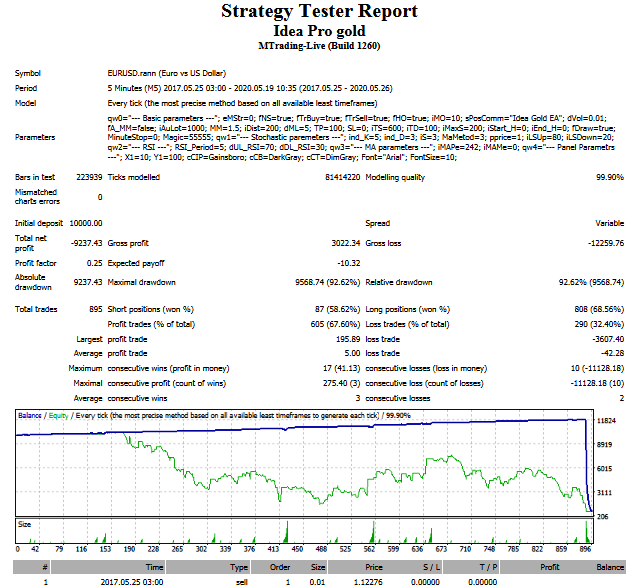Click the Period value '5 Minutes (M5)' line

[250, 88]
